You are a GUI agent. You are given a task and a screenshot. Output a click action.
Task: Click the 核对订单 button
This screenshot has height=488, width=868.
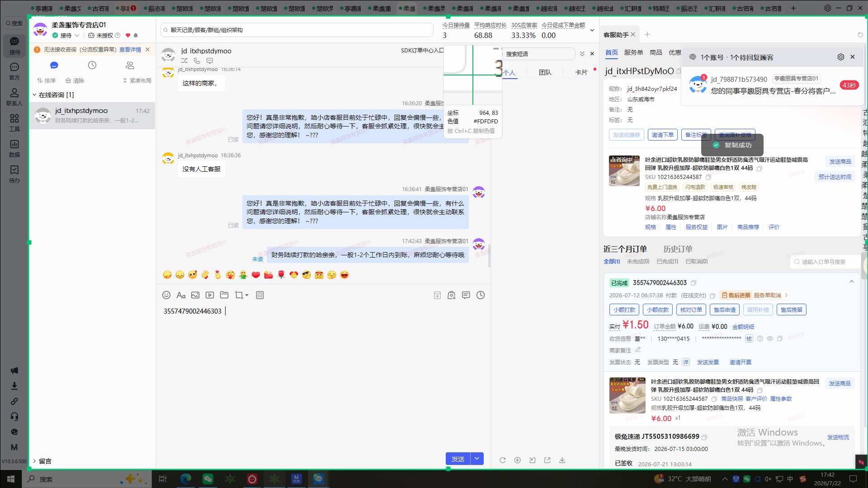(x=691, y=310)
